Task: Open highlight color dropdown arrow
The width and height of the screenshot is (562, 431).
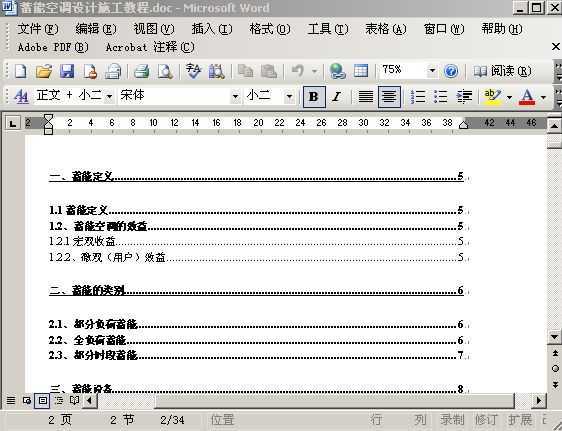Action: pyautogui.click(x=509, y=97)
